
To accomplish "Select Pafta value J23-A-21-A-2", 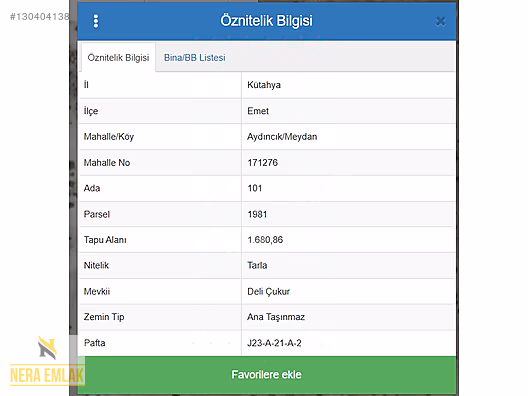I will tap(274, 343).
